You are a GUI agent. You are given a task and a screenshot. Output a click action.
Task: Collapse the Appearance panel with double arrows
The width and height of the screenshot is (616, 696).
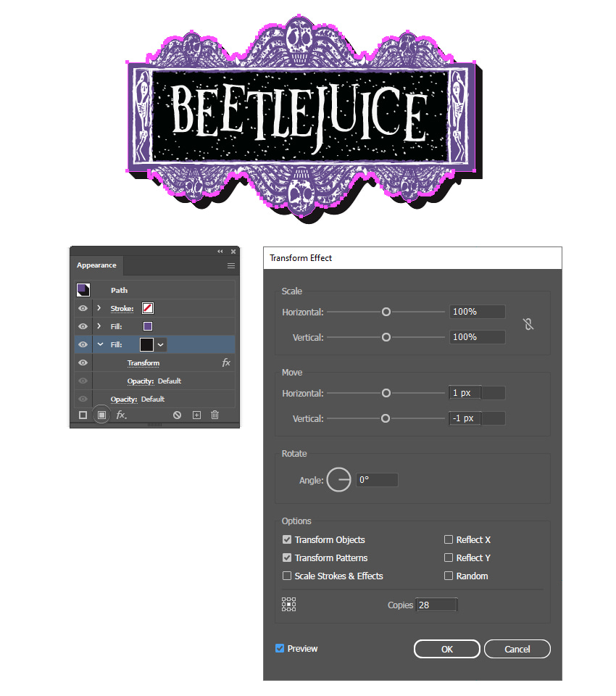click(220, 252)
